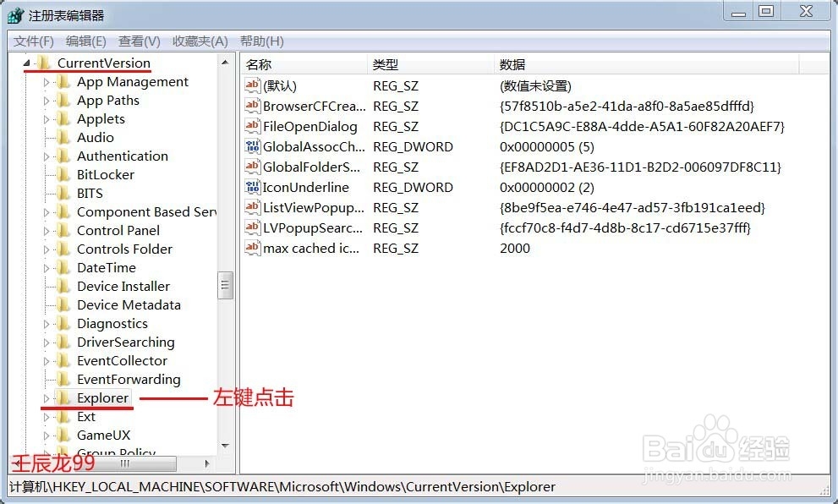Select the Device Metadata key

(129, 305)
